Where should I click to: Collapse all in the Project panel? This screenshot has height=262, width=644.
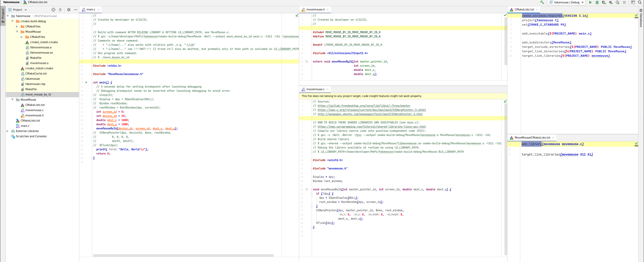60,10
